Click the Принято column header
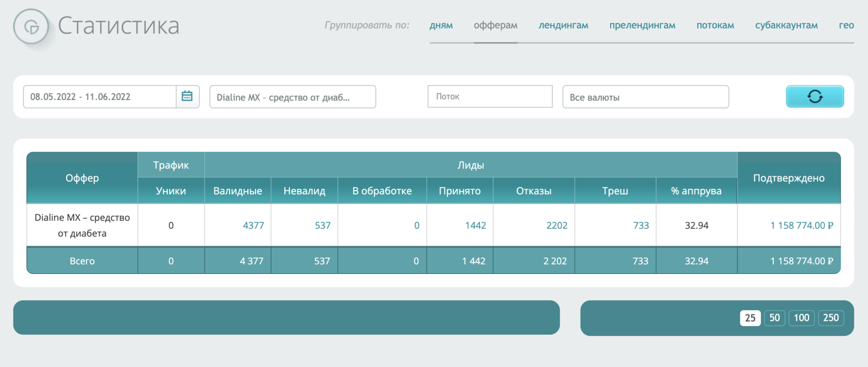The image size is (868, 367). (x=460, y=191)
